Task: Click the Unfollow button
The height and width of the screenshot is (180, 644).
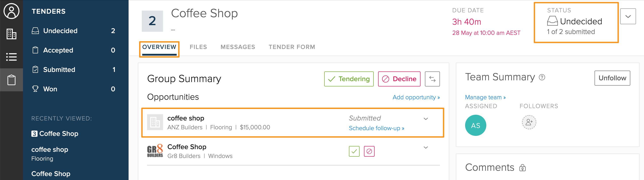Action: click(x=612, y=78)
